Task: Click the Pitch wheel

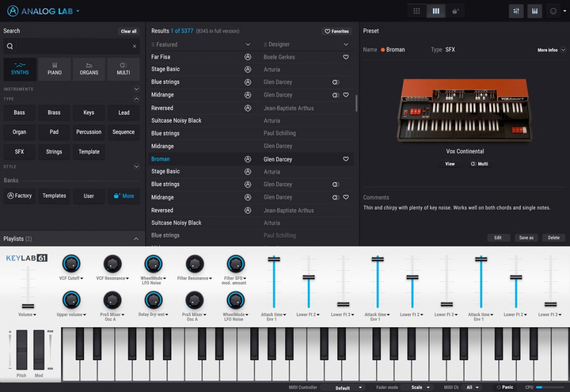Action: [22, 350]
